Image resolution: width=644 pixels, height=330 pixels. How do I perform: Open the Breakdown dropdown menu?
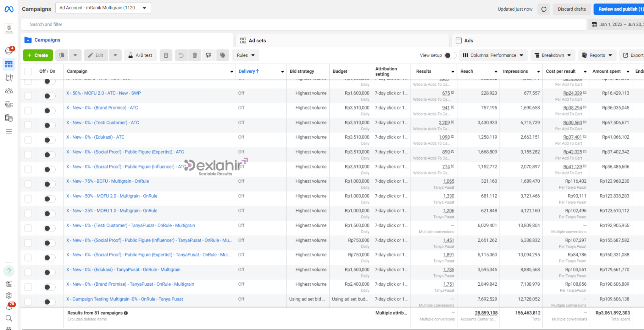pyautogui.click(x=552, y=55)
